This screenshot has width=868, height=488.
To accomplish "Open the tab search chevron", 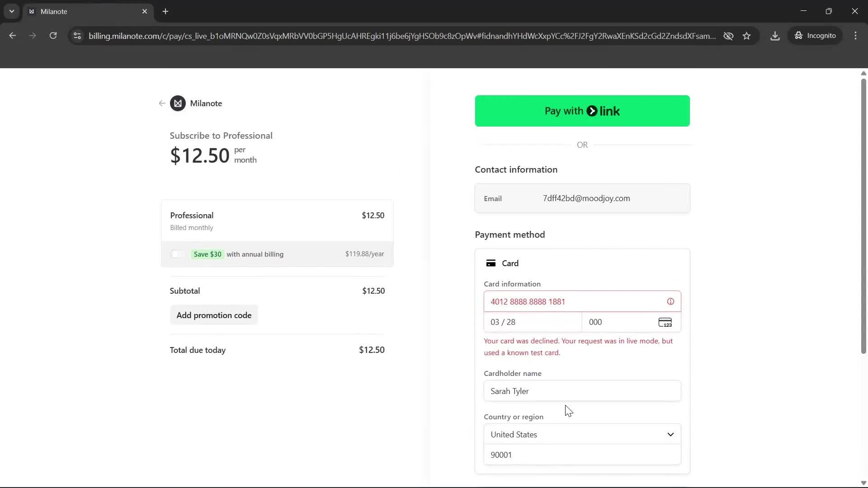I will (x=11, y=11).
